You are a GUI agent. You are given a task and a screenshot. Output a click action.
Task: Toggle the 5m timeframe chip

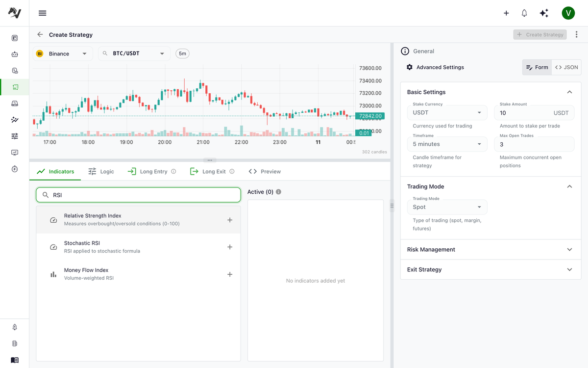182,53
